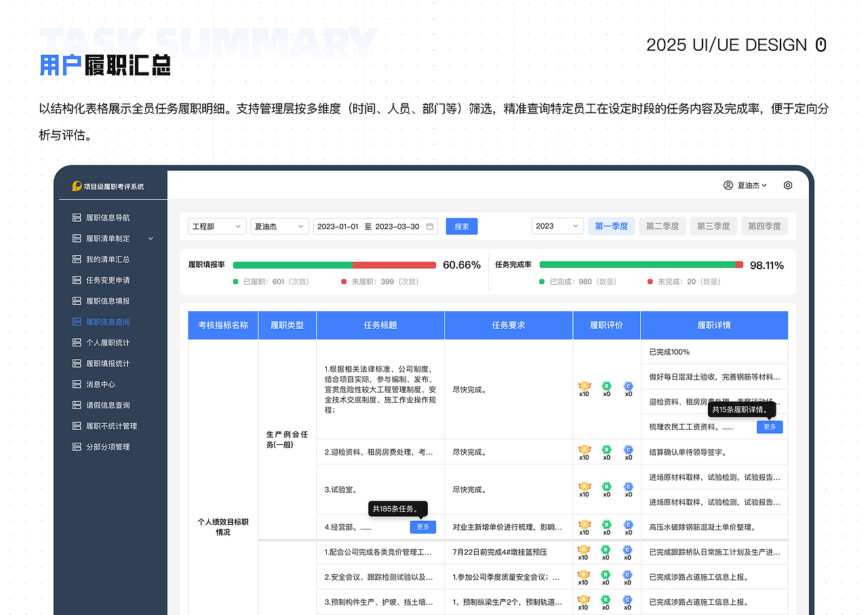Viewport: 868px width, 615px height.
Task: Click the 履职清单制定 sidebar icon
Action: [77, 239]
